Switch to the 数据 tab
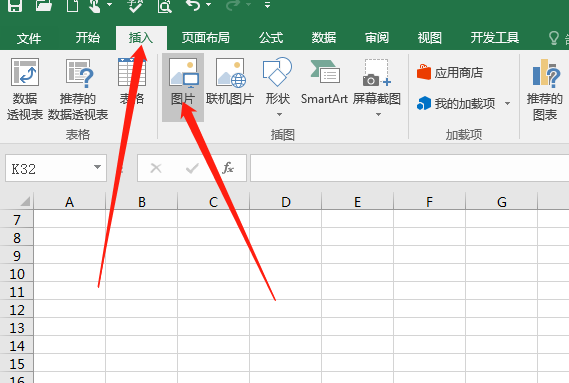This screenshot has width=569, height=383. [324, 38]
